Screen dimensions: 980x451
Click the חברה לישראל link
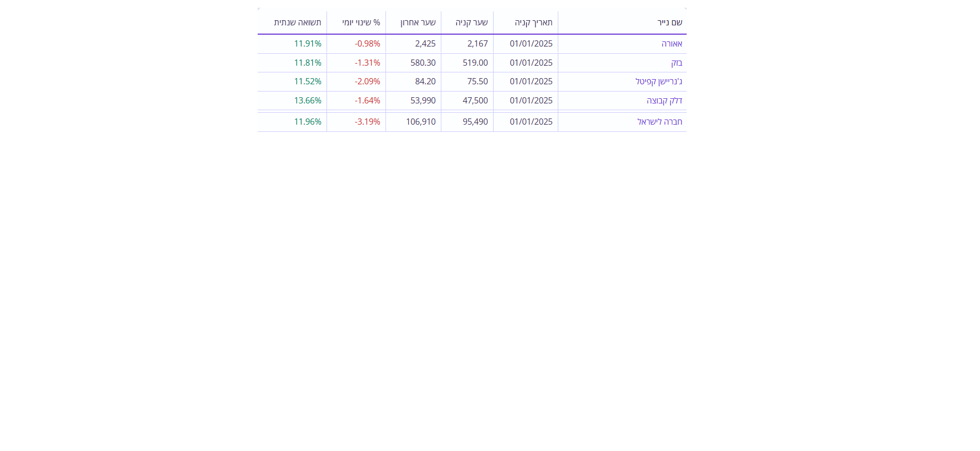coord(660,122)
